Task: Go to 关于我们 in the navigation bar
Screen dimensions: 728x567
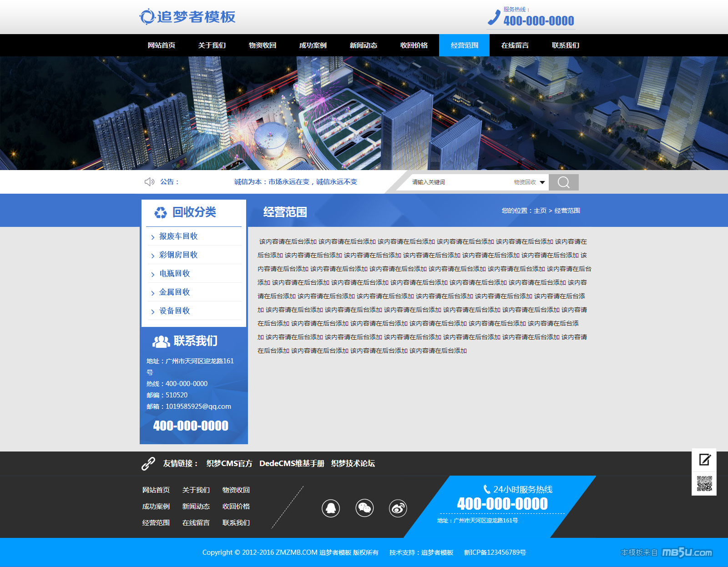Action: click(212, 45)
